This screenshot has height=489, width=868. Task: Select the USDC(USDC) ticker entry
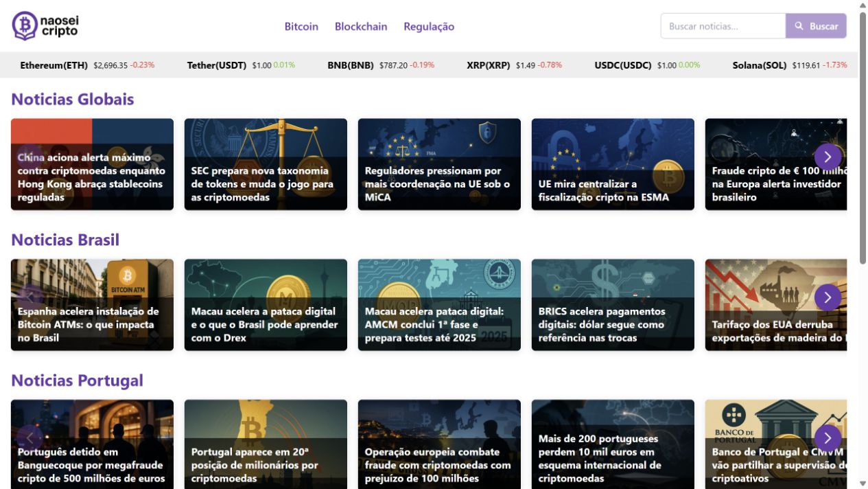pos(647,65)
